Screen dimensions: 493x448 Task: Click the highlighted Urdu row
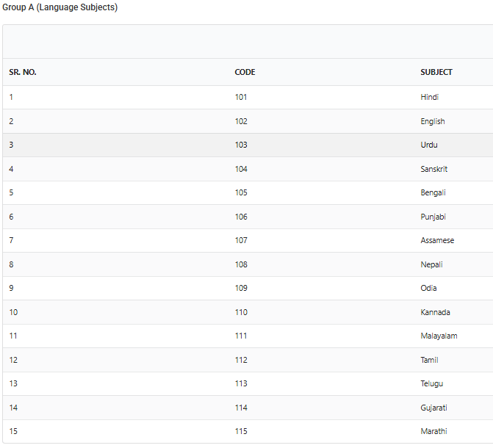[248, 145]
